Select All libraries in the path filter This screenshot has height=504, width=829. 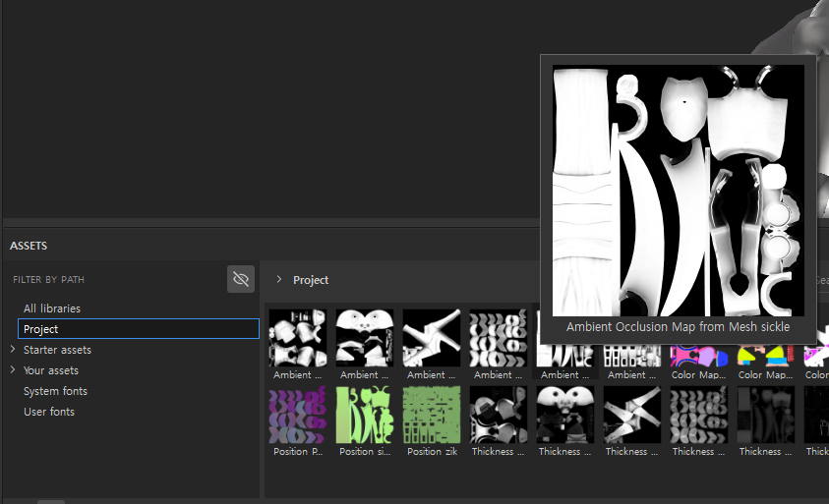pos(52,308)
